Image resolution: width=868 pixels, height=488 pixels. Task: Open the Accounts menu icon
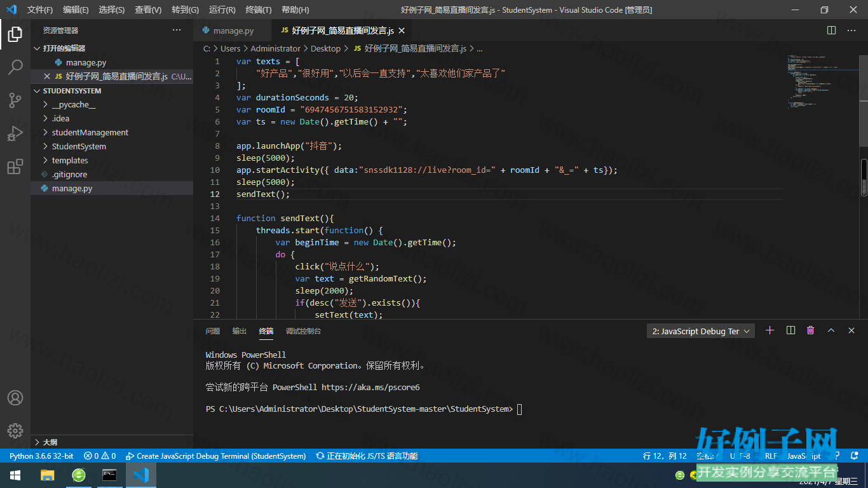point(15,398)
